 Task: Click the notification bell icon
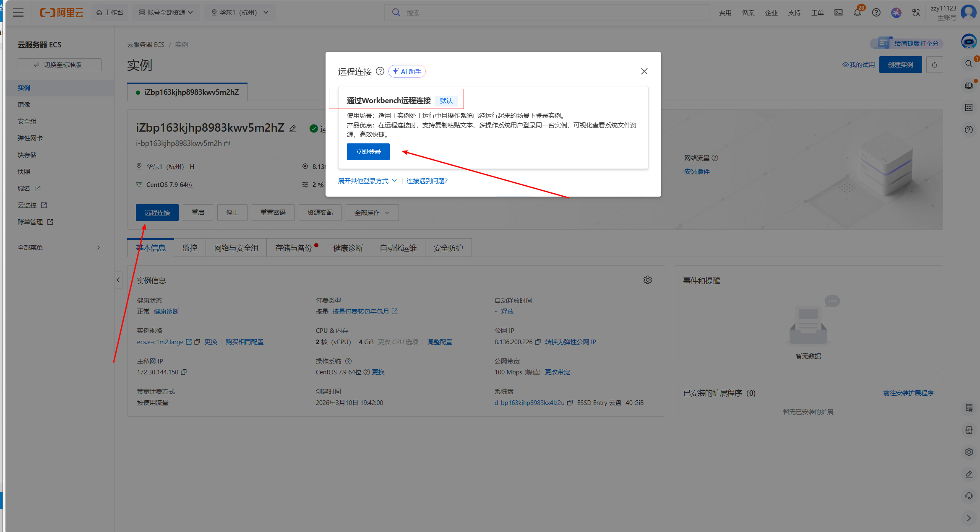(x=857, y=13)
